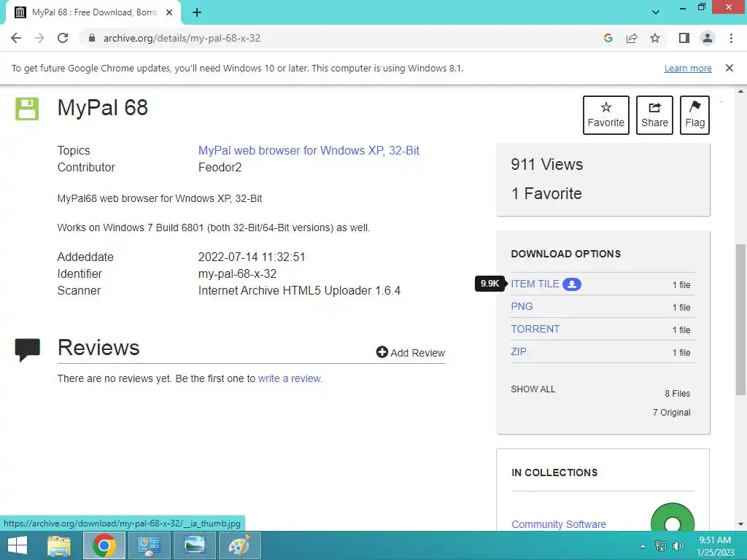Screen dimensions: 747x560
Task: Download the TORRENT file
Action: click(x=535, y=329)
